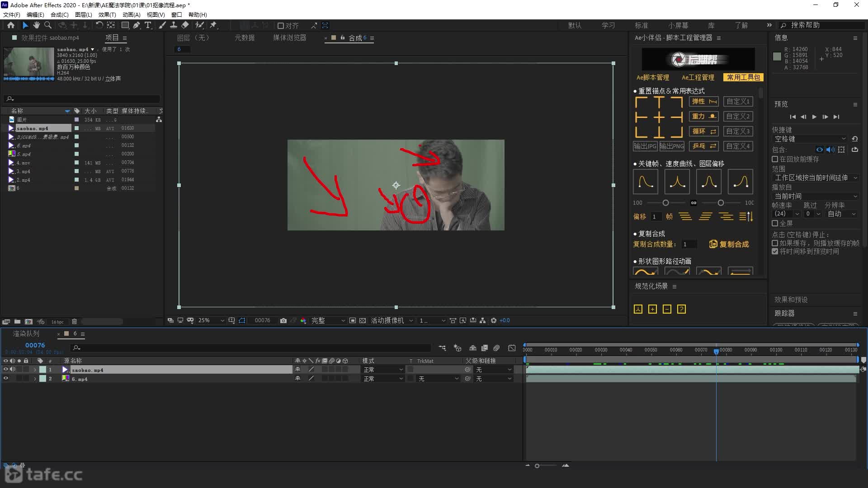The image size is (868, 488).
Task: Open the composition flowchart icon
Action: click(483, 320)
